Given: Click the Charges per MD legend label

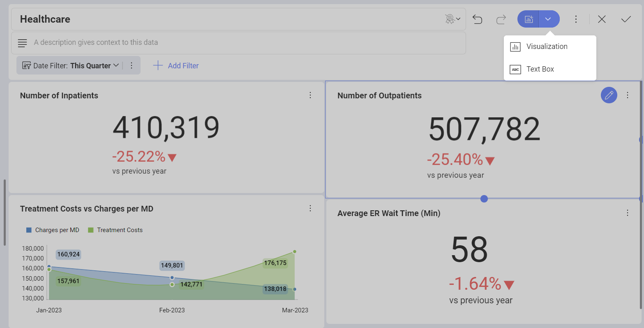Looking at the screenshot, I should pos(57,230).
